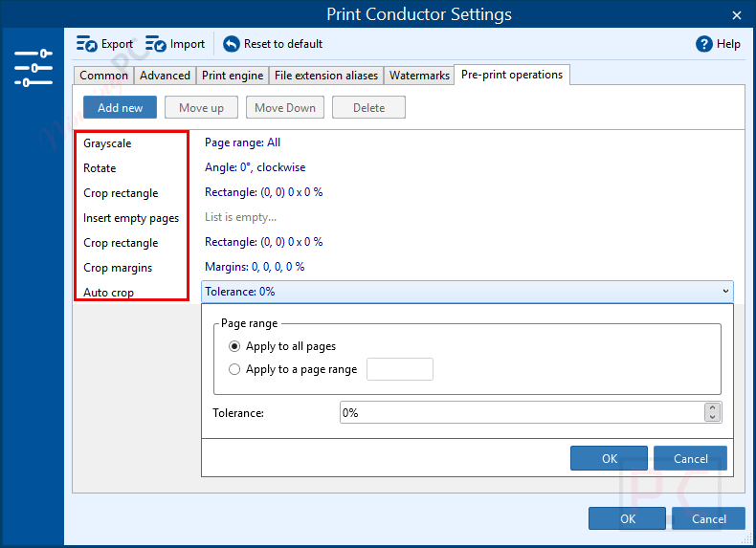The width and height of the screenshot is (756, 548).
Task: Select Apply to all pages option
Action: coord(234,346)
